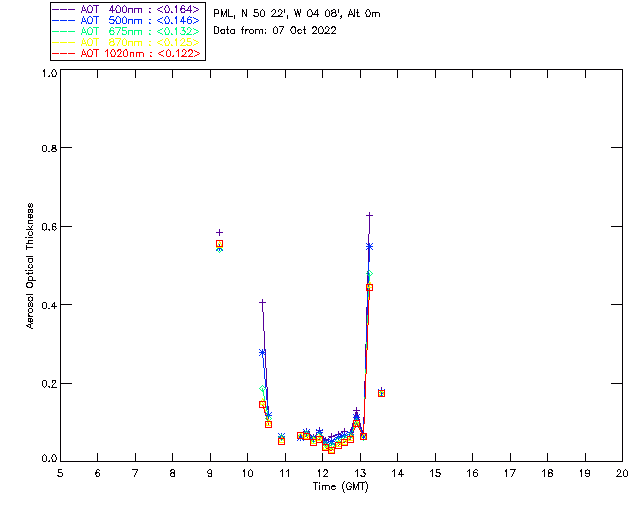Click the x-axis tick label '7'
Image resolution: width=640 pixels, height=512 pixels.
click(135, 473)
